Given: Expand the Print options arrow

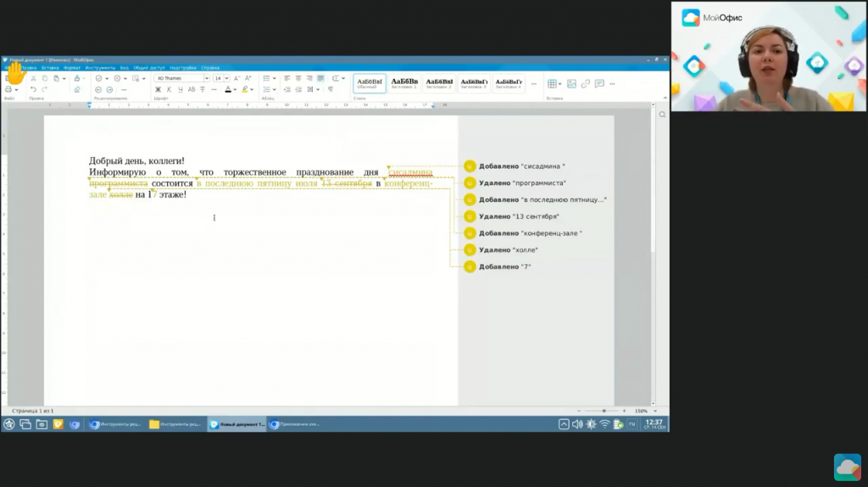Looking at the screenshot, I should 17,89.
